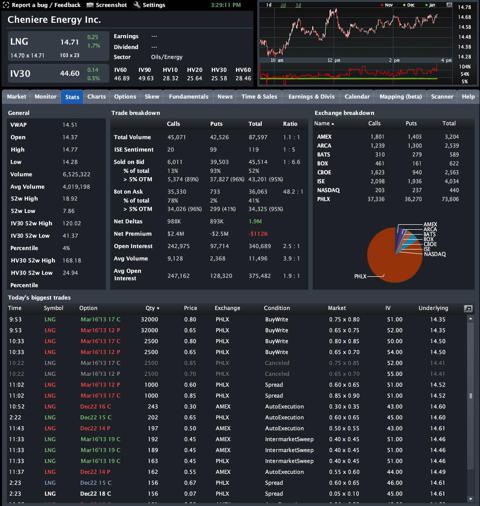Switch to the Fundamentals tab

[x=188, y=97]
